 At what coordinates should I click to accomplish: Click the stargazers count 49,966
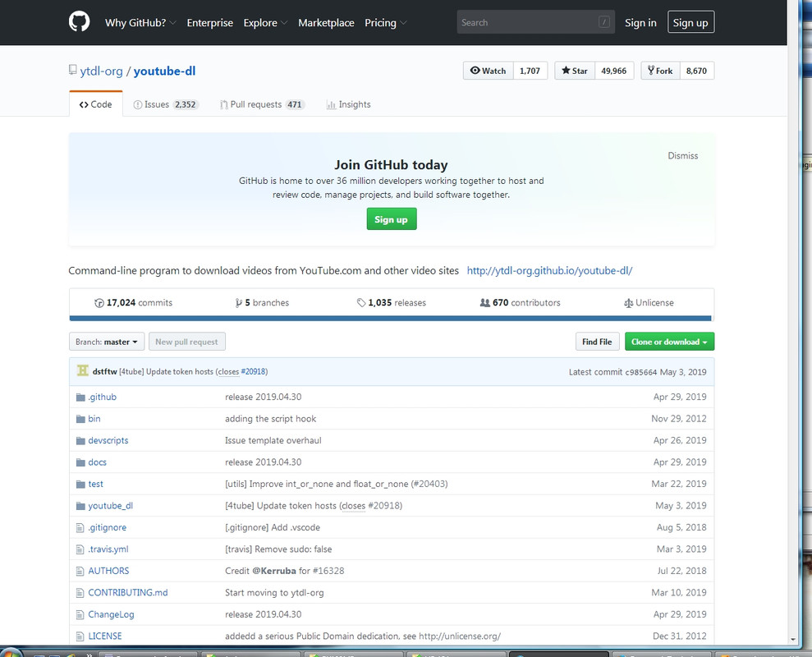[x=614, y=71]
